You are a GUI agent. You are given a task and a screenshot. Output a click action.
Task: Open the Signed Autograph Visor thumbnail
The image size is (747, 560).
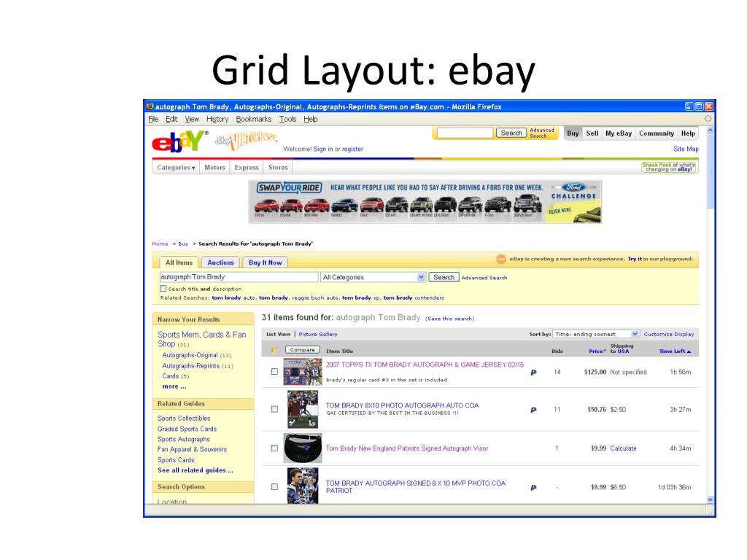(x=303, y=448)
